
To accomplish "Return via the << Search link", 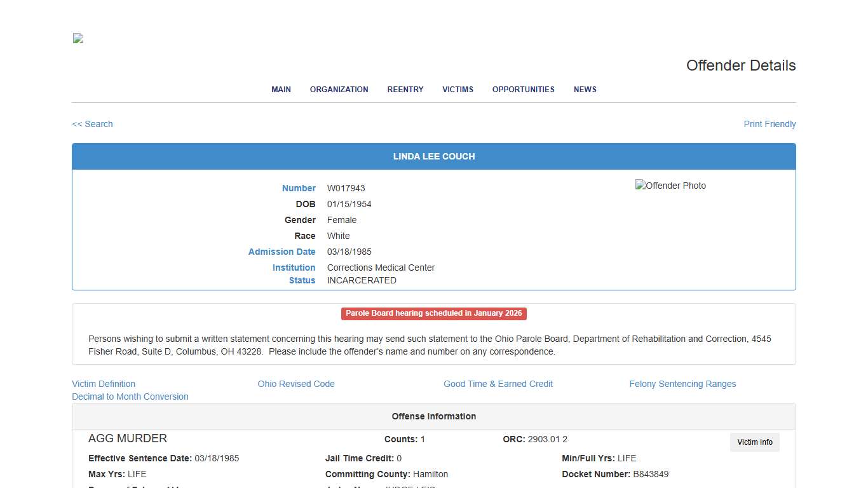I will coord(92,124).
